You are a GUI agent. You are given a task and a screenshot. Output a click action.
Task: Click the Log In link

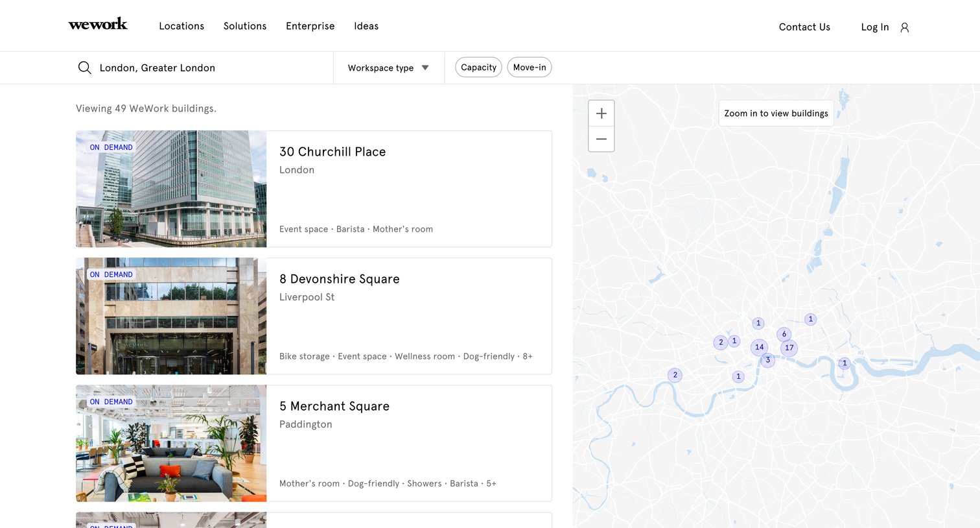pos(875,27)
